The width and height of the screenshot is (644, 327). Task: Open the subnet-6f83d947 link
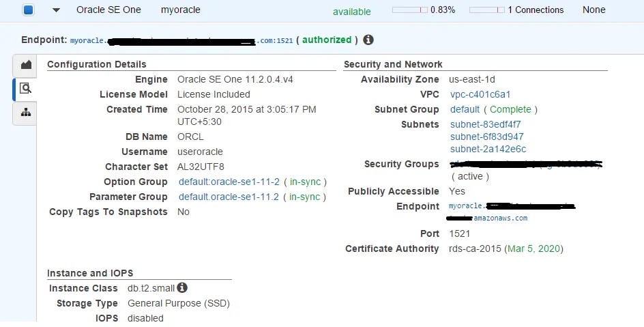[486, 137]
